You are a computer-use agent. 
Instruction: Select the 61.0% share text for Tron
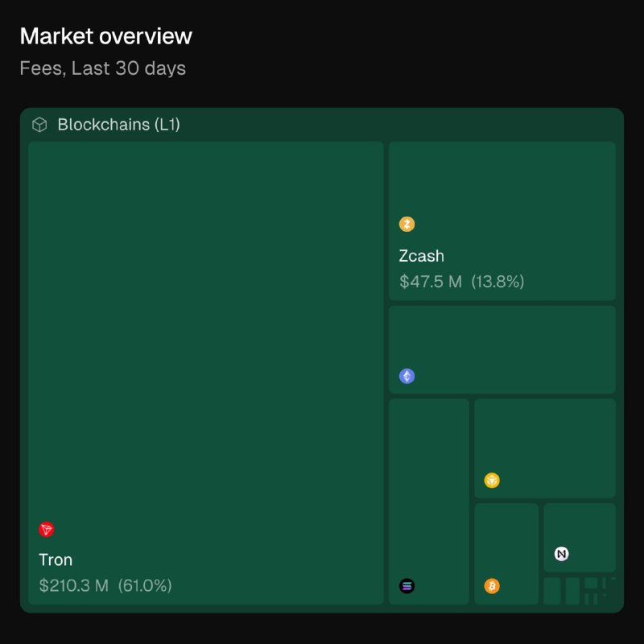click(x=145, y=585)
